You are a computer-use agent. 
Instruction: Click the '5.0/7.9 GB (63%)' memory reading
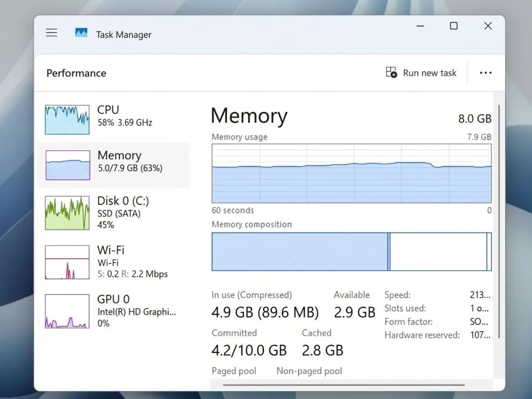130,168
